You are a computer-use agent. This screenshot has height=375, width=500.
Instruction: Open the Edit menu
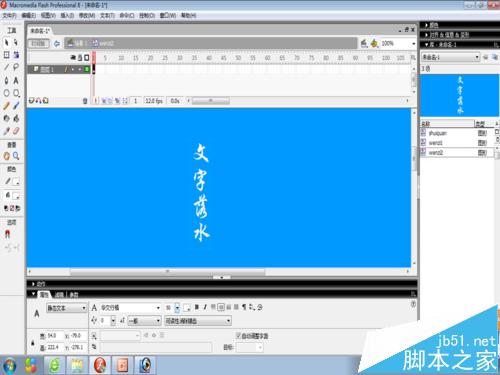(29, 15)
